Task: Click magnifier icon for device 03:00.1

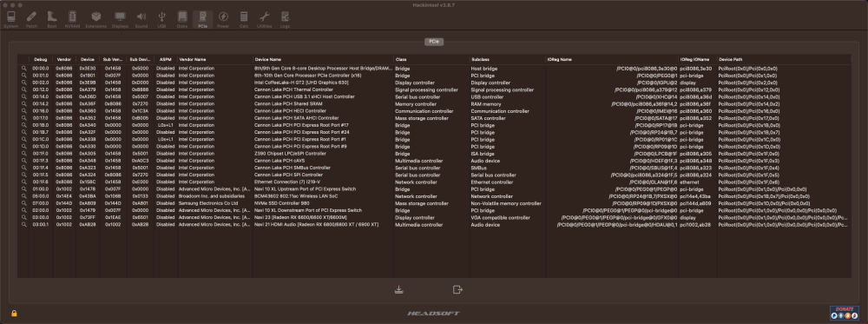Action: 23,225
